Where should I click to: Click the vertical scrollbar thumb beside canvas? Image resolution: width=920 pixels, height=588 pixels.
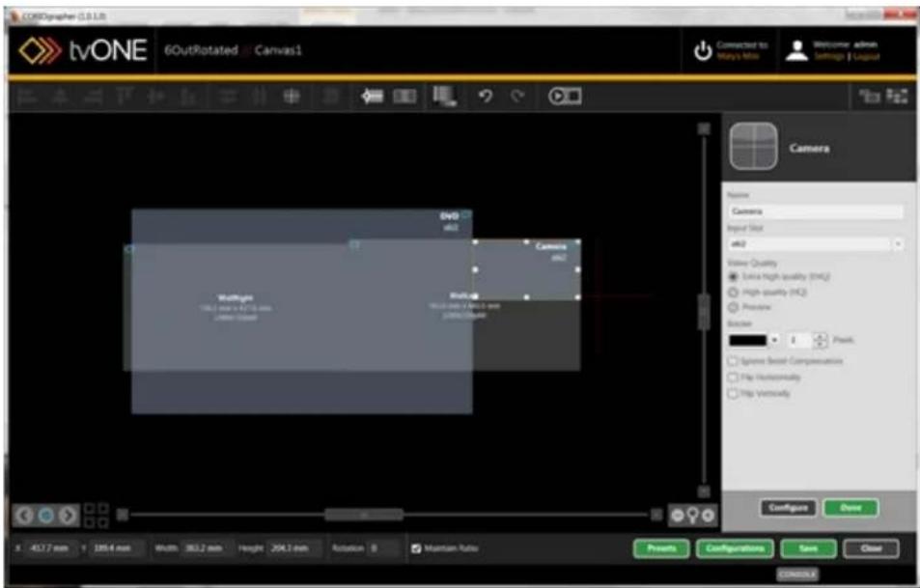coord(704,312)
